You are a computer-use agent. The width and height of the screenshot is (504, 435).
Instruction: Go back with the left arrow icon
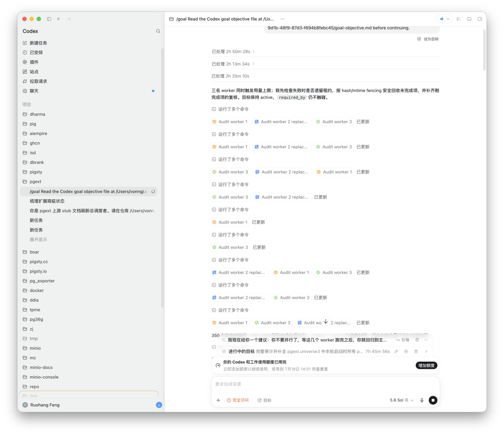59,19
